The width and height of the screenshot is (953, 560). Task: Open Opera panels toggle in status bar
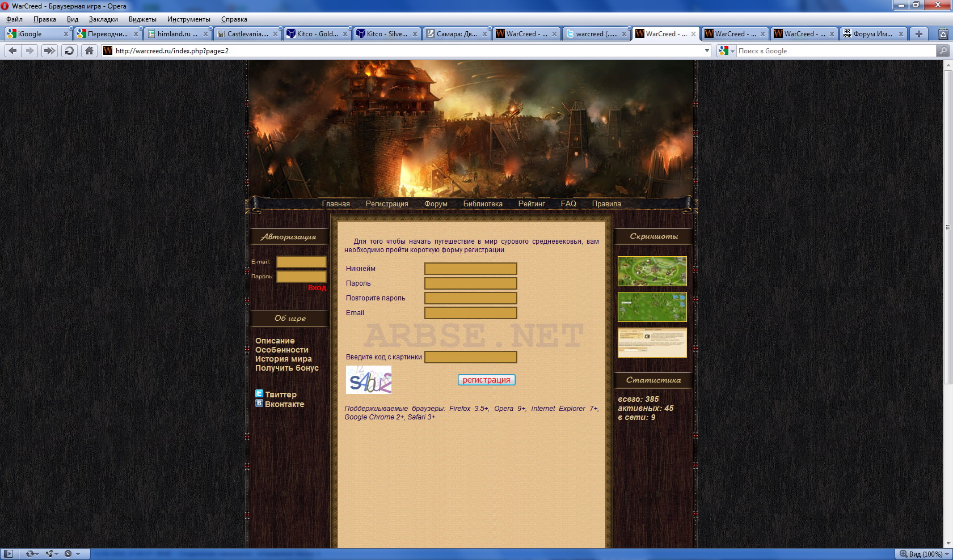(x=9, y=554)
